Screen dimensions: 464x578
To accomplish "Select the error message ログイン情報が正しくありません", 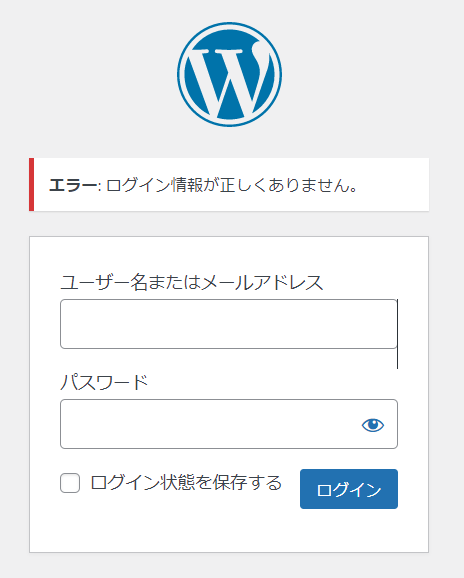I will [x=231, y=185].
